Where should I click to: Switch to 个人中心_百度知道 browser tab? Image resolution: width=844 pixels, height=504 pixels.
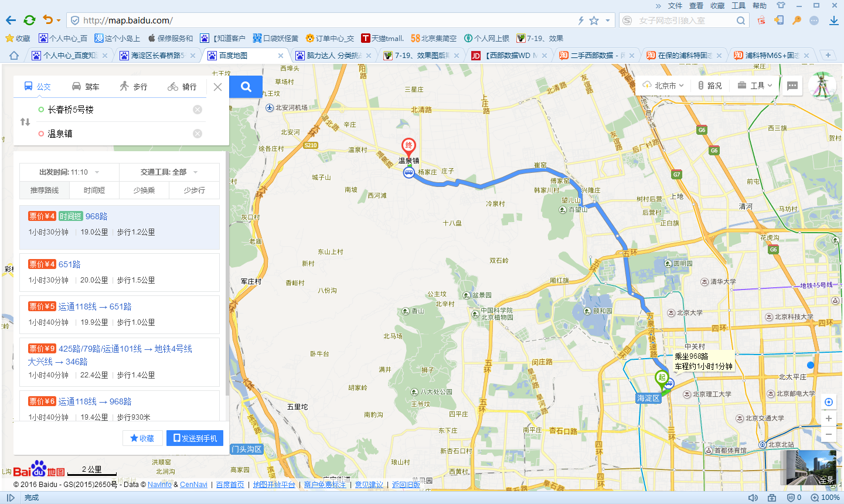coord(70,56)
